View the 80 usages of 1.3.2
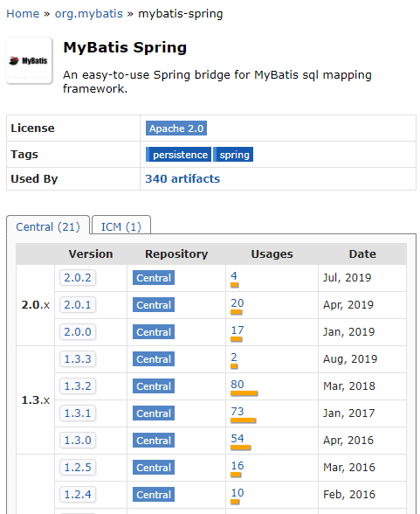The height and width of the screenshot is (514, 420). click(x=238, y=384)
